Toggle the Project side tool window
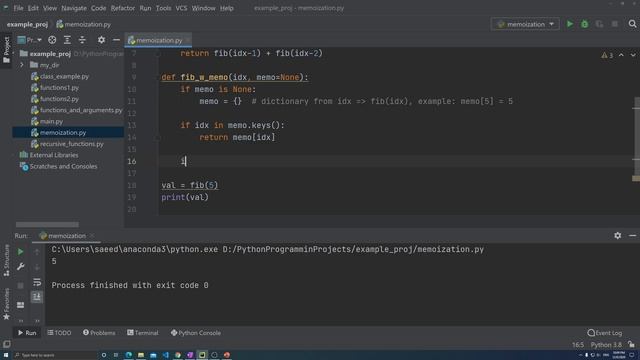The width and height of the screenshot is (640, 360). pyautogui.click(x=6, y=50)
